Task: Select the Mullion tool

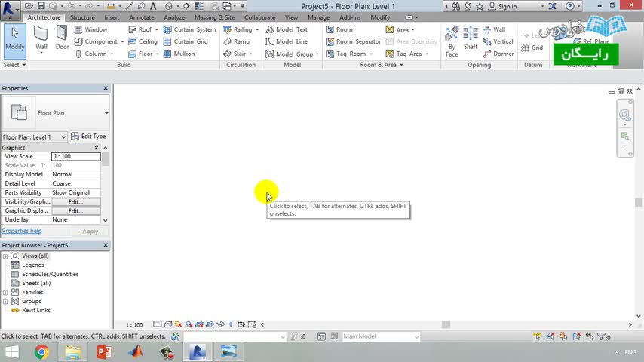Action: pos(179,54)
